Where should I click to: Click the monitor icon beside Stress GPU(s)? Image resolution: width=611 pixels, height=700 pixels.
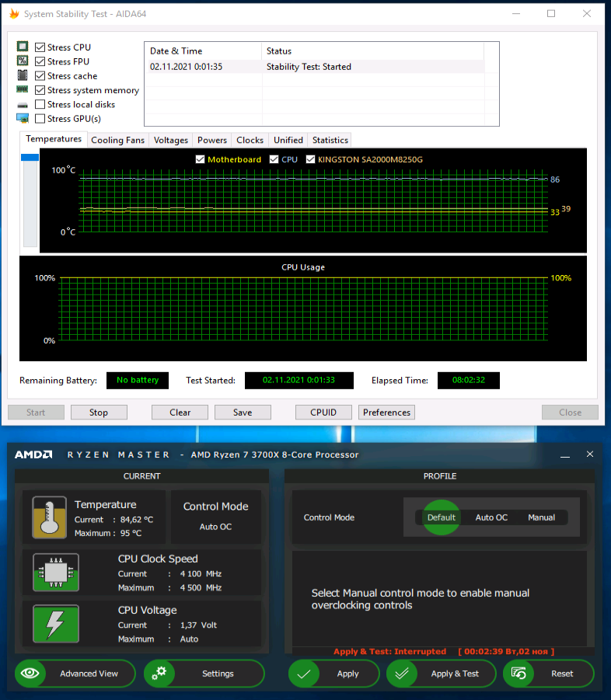click(x=23, y=118)
